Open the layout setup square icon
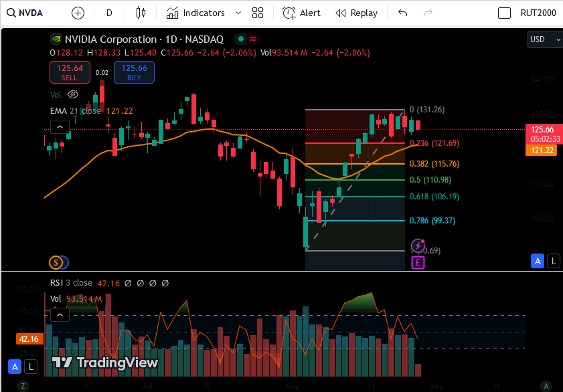The image size is (563, 392). point(504,13)
